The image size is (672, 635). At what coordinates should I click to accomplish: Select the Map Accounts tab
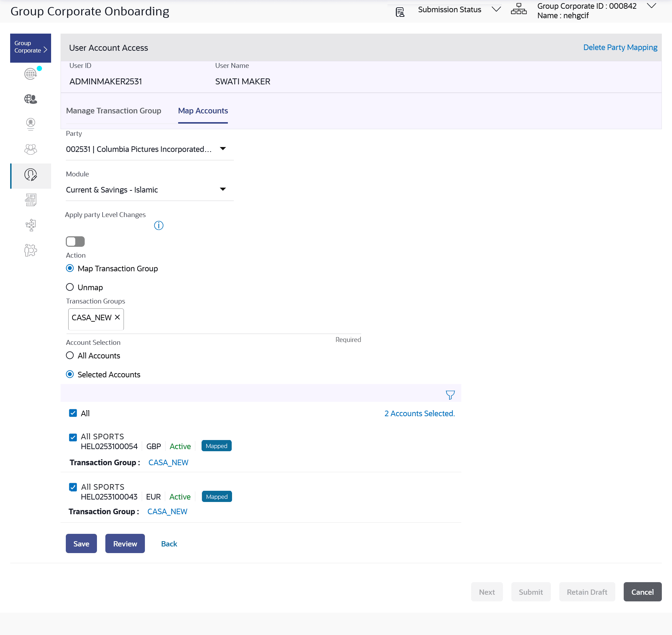click(x=203, y=111)
